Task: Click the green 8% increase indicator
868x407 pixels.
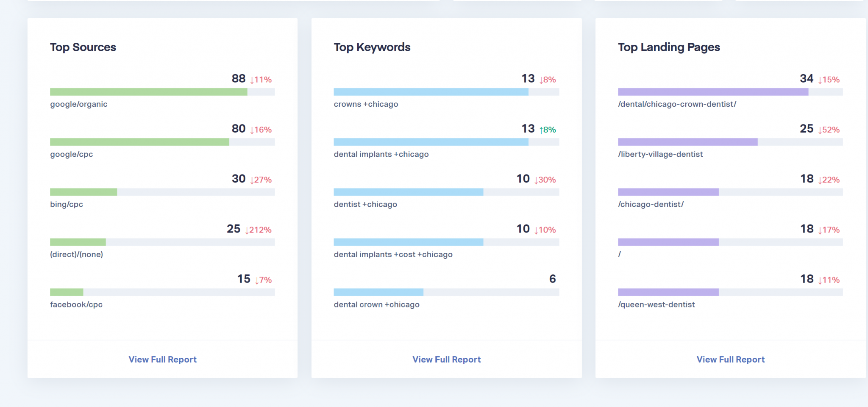Action: 547,129
